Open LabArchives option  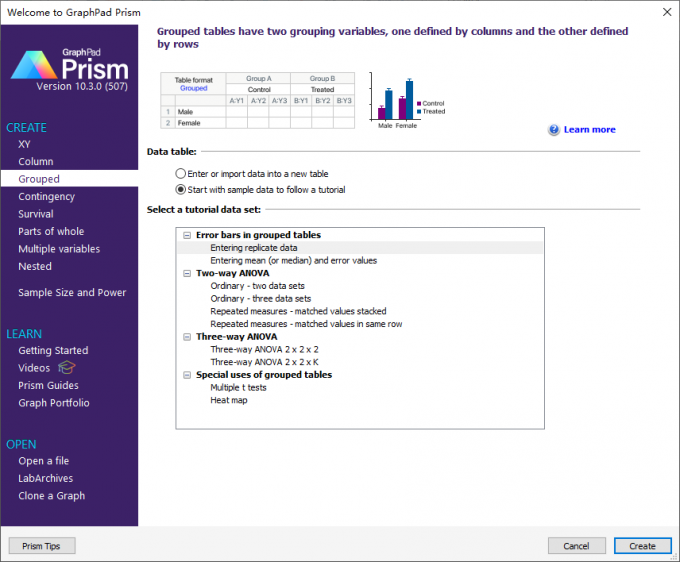click(46, 478)
